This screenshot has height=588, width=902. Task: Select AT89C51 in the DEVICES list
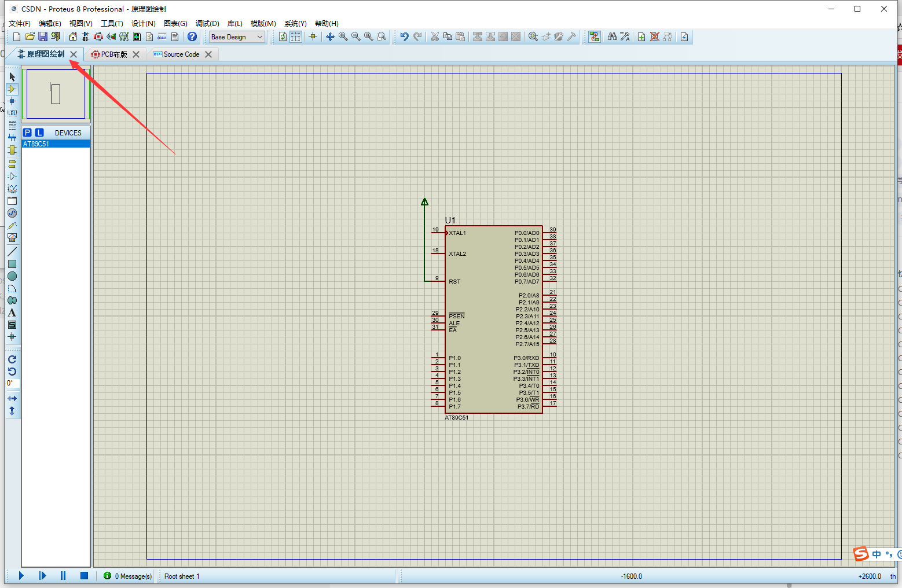[56, 144]
